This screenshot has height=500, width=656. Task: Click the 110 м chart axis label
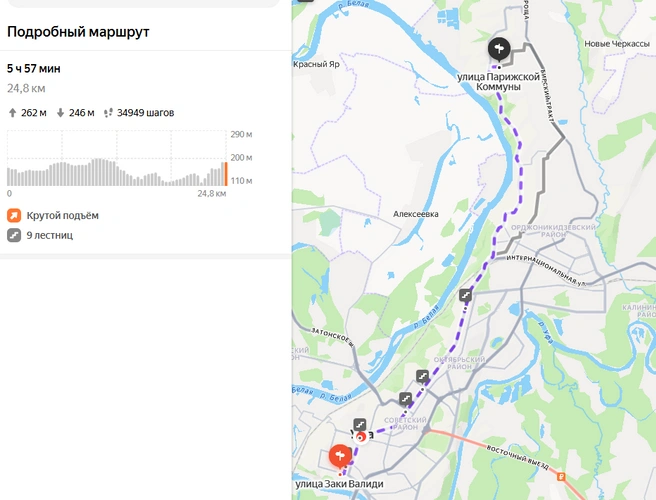(x=241, y=181)
